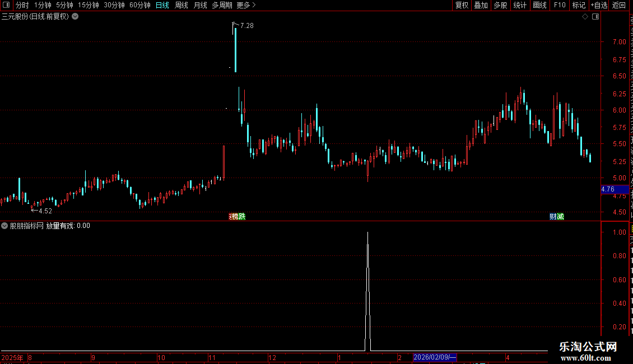Switch to 分时 intraday view
The image size is (633, 364).
pos(22,5)
